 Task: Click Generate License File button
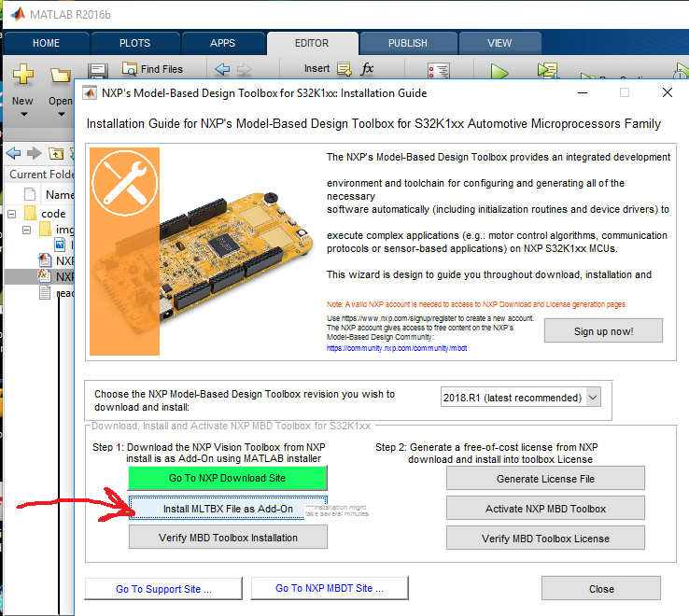(545, 479)
